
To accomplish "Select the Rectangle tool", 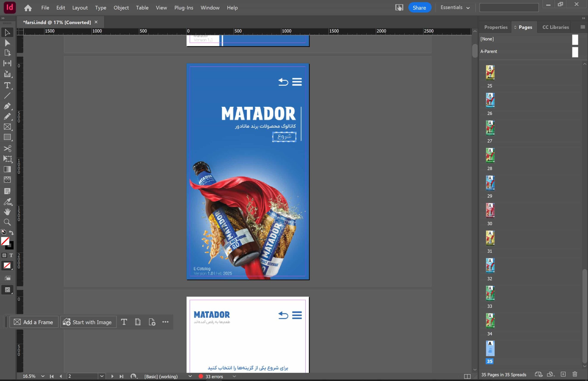I will tap(7, 137).
